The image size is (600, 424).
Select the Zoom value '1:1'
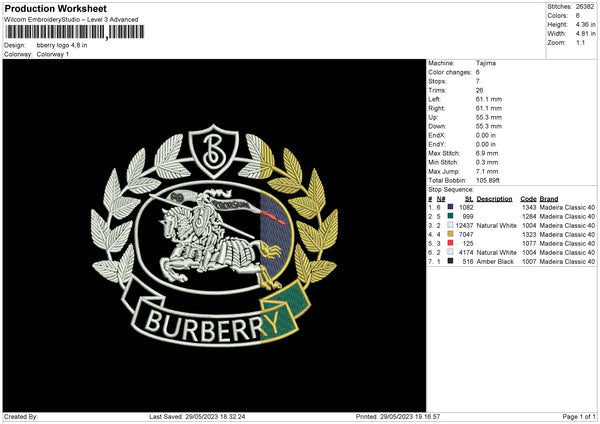(x=580, y=42)
